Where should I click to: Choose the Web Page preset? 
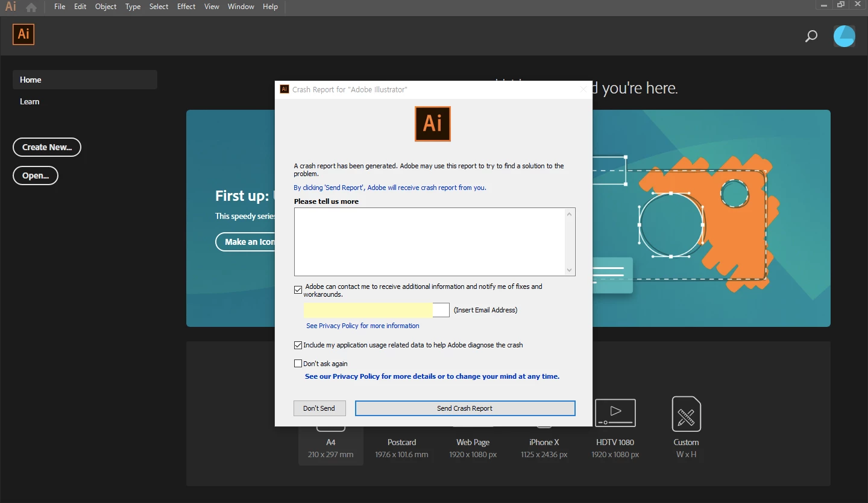(x=473, y=448)
